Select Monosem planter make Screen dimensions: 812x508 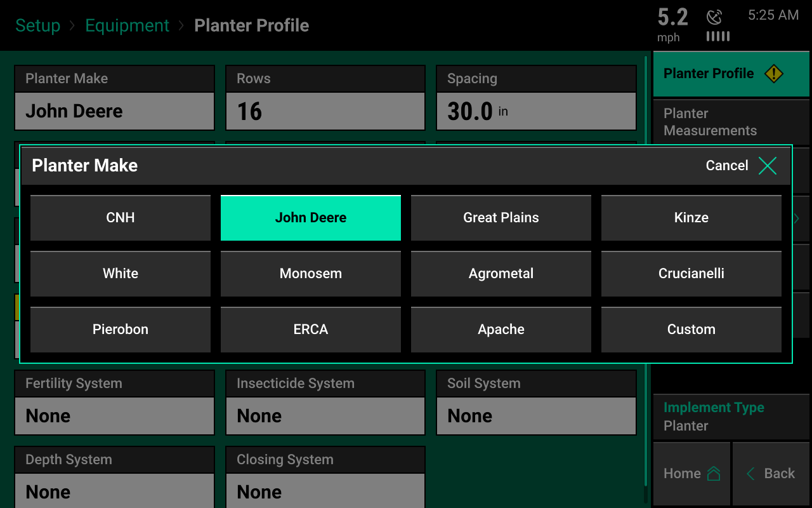[x=311, y=274]
